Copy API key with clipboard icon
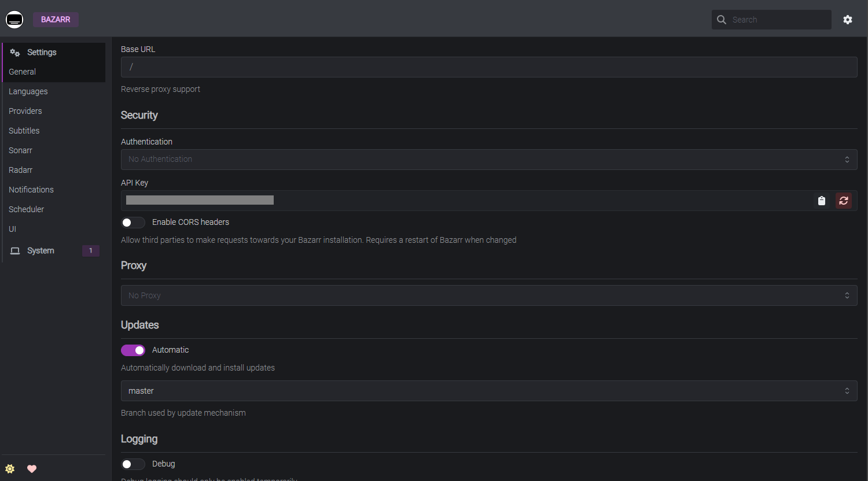This screenshot has height=481, width=868. [821, 201]
